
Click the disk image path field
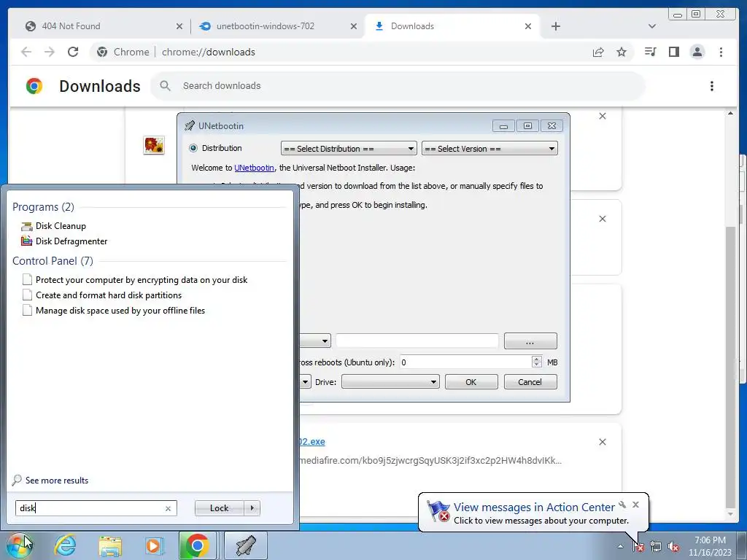(x=417, y=341)
